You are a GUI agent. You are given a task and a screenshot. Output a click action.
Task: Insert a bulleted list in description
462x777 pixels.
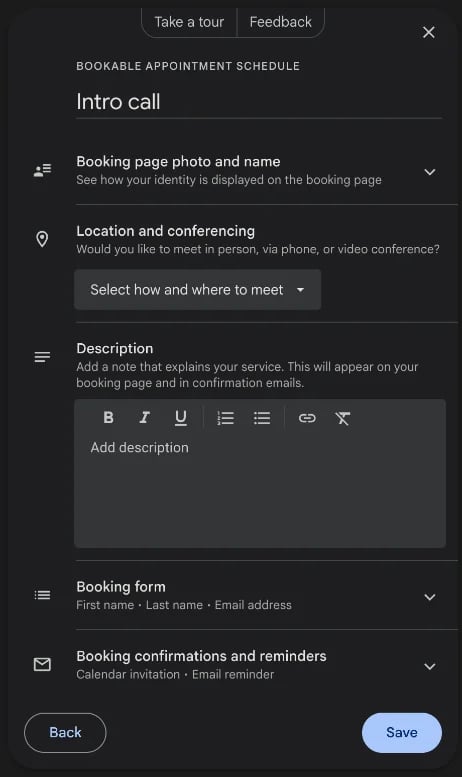(x=262, y=418)
